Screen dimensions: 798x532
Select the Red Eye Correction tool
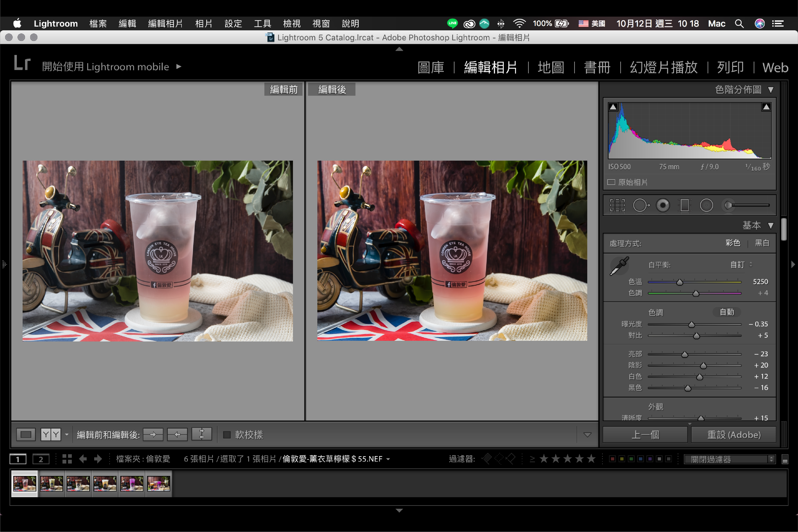(663, 205)
